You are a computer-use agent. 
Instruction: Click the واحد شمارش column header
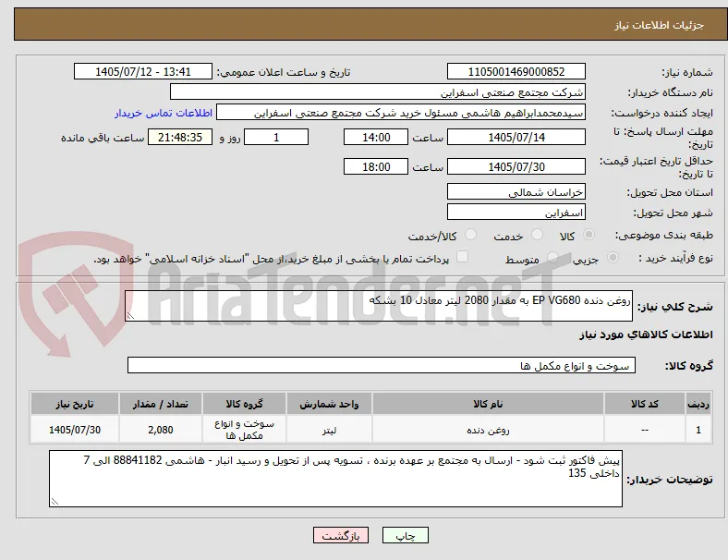[x=329, y=404]
